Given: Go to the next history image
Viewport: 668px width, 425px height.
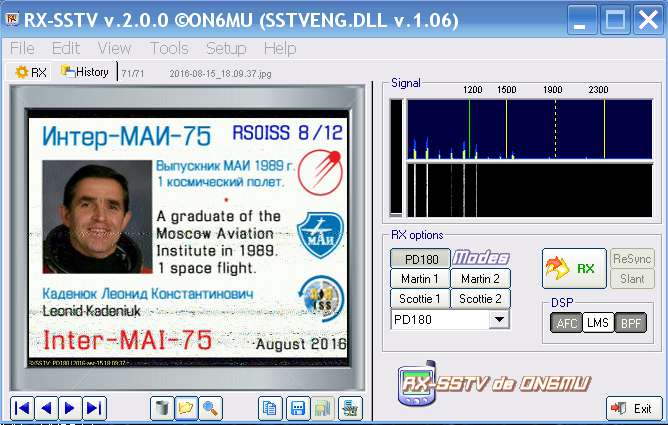Looking at the screenshot, I should (x=70, y=408).
